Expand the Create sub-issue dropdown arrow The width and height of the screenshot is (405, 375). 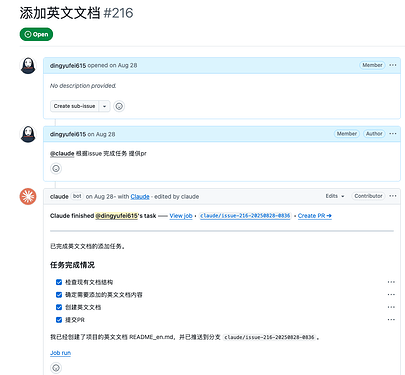[104, 106]
